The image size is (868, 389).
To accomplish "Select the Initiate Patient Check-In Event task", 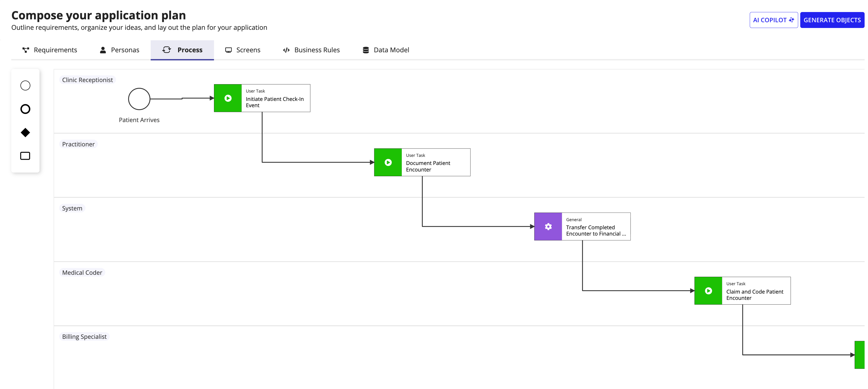I will coord(262,98).
